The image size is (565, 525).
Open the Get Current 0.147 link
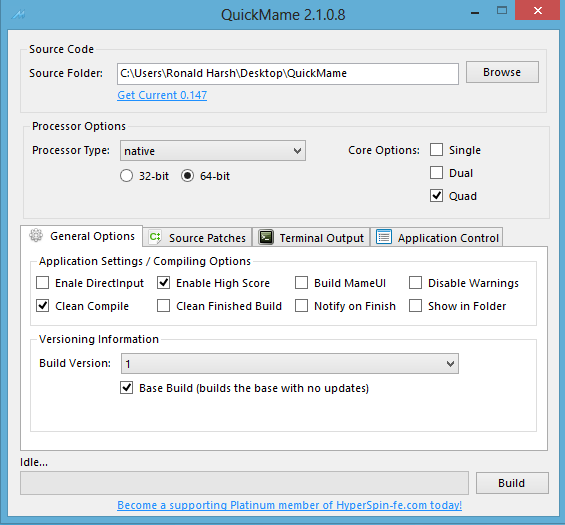click(x=162, y=95)
